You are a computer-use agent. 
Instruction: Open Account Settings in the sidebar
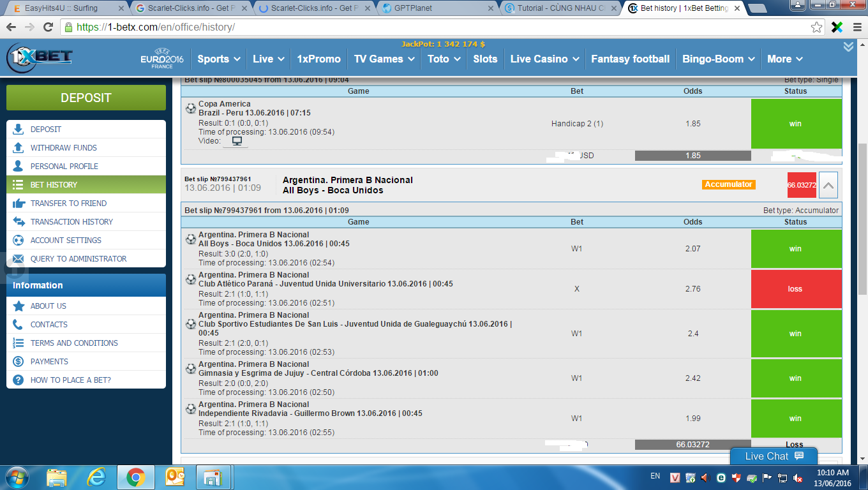pyautogui.click(x=86, y=240)
